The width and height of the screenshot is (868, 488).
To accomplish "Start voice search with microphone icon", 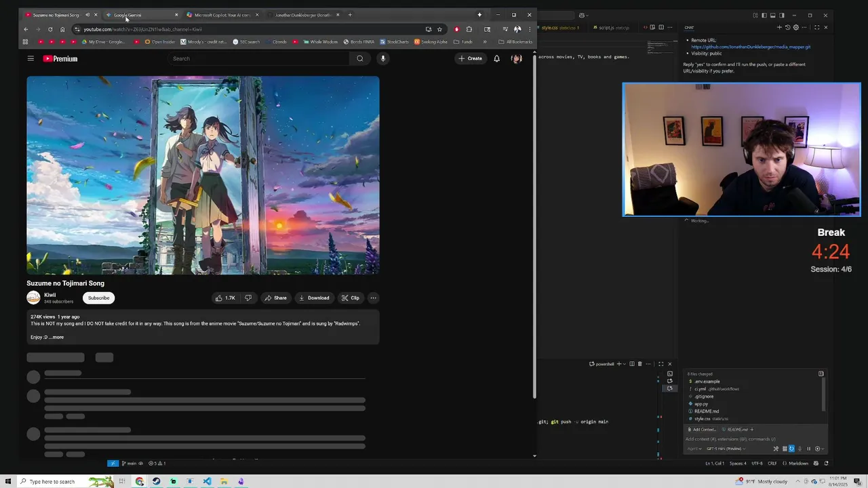I will [382, 58].
